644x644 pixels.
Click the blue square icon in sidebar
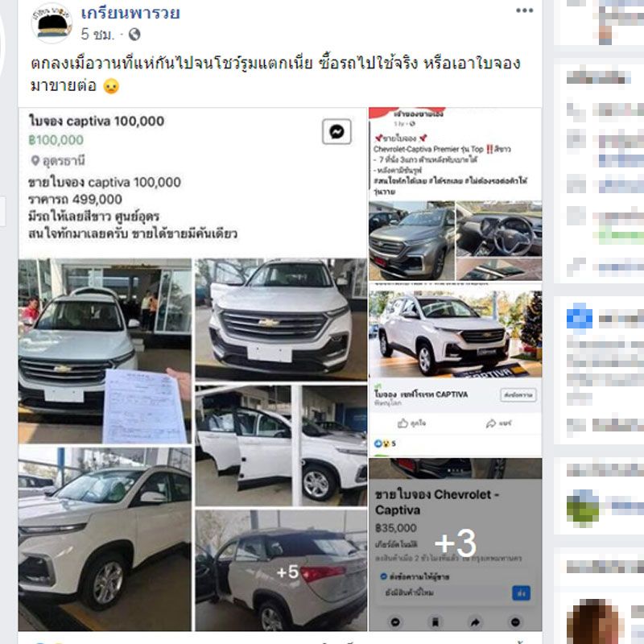(x=579, y=317)
